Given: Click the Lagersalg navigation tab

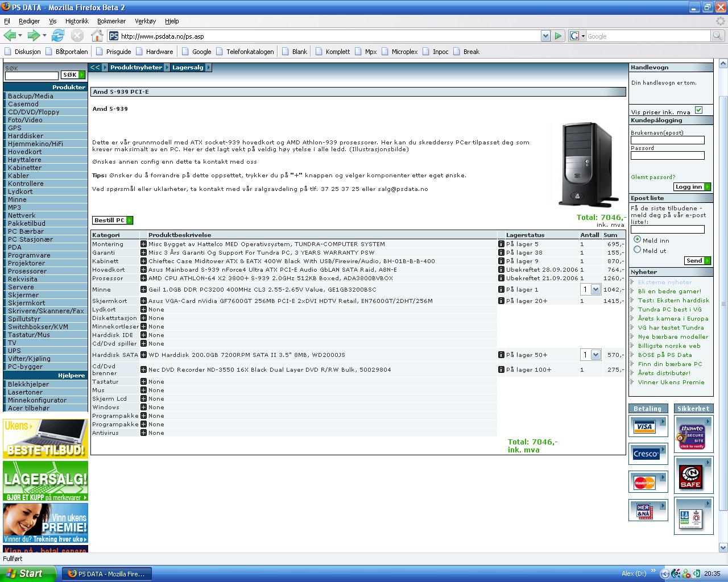Looking at the screenshot, I should (188, 67).
